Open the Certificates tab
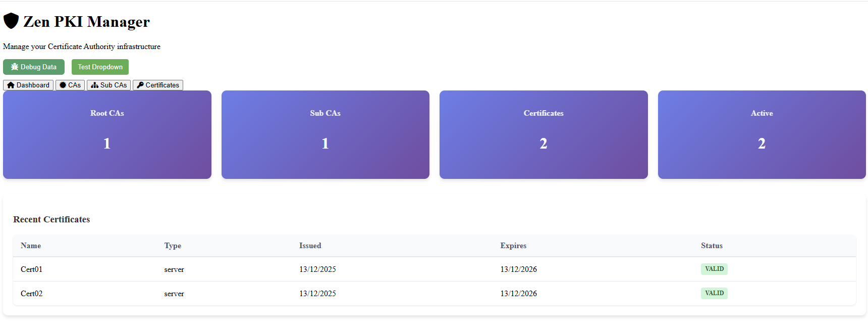The height and width of the screenshot is (329, 868). [158, 85]
